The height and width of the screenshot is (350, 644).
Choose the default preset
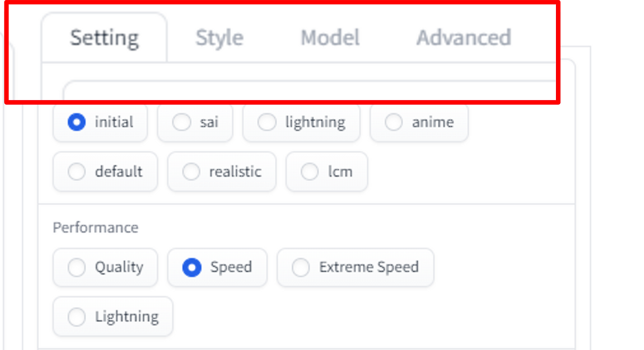[105, 171]
